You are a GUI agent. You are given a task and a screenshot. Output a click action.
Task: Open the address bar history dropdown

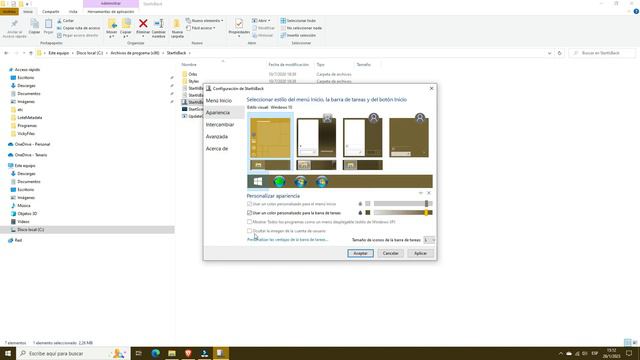[x=549, y=53]
